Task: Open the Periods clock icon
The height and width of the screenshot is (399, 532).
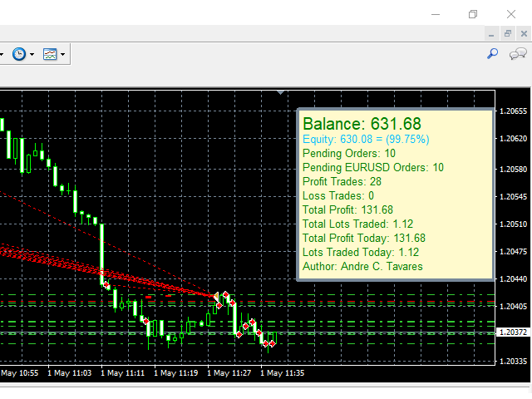Action: point(19,54)
